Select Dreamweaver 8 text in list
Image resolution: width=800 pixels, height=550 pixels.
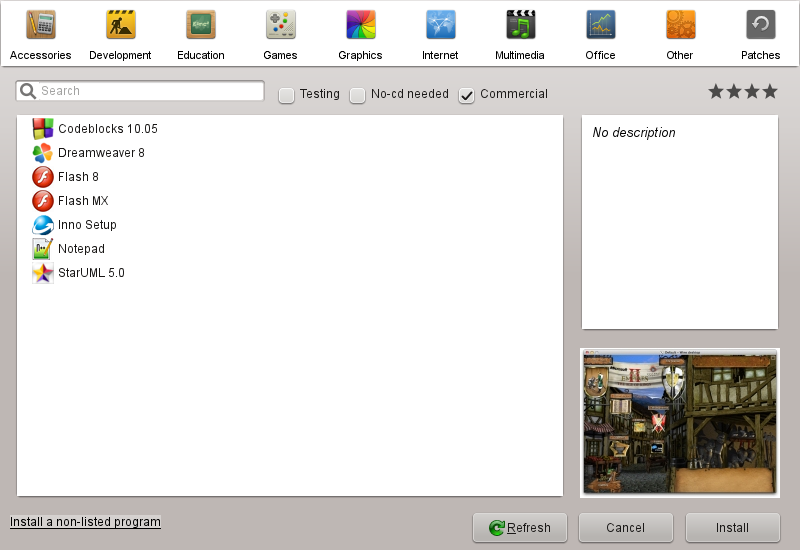(101, 153)
